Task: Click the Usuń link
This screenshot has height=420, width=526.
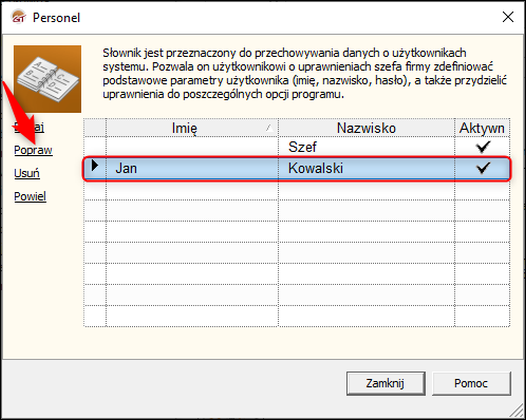Action: click(27, 173)
